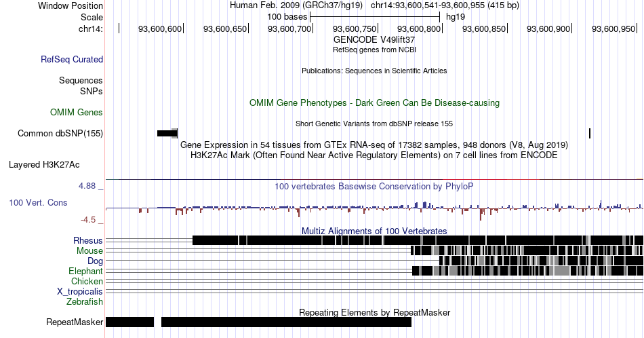Click the Elephant alignment row label

click(x=86, y=271)
